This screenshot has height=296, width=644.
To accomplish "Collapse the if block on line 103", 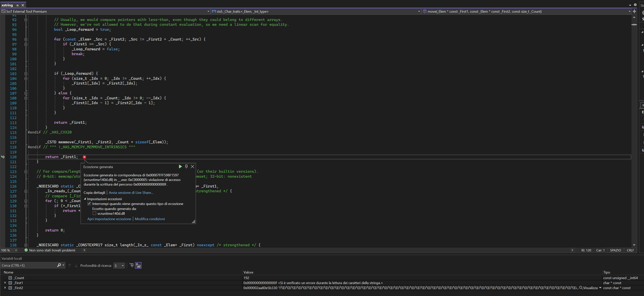I will tap(26, 74).
